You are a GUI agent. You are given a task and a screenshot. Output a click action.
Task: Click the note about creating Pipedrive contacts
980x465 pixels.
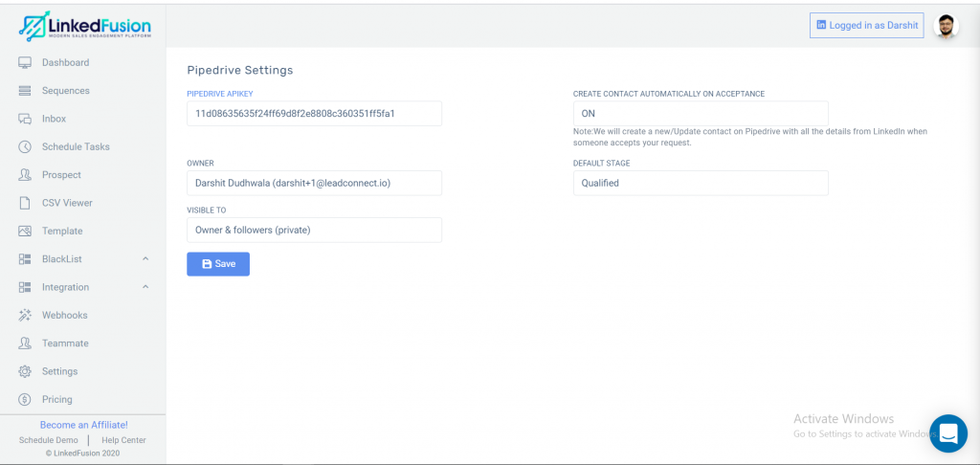click(750, 137)
